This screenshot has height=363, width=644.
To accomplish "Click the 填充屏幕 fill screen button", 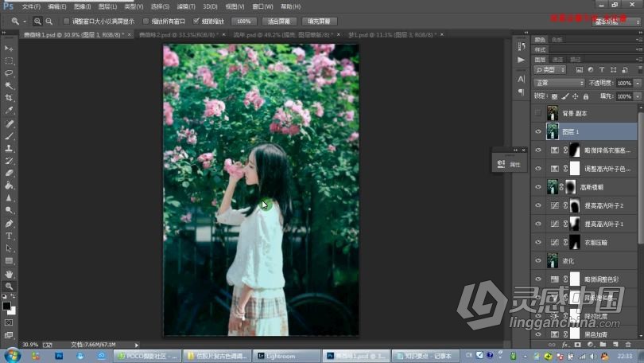I will click(319, 21).
